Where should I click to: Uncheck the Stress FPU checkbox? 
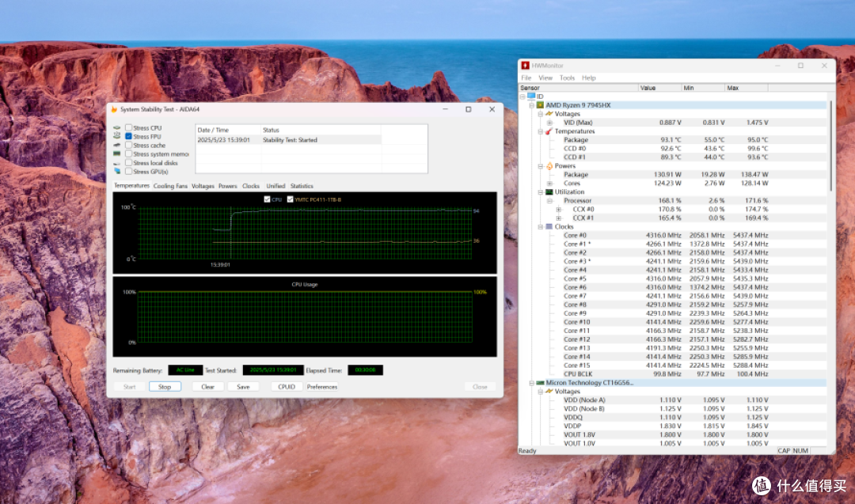(x=129, y=136)
